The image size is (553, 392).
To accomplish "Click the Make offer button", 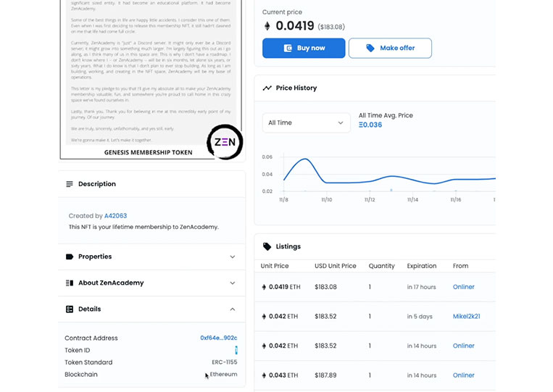I will tap(390, 48).
